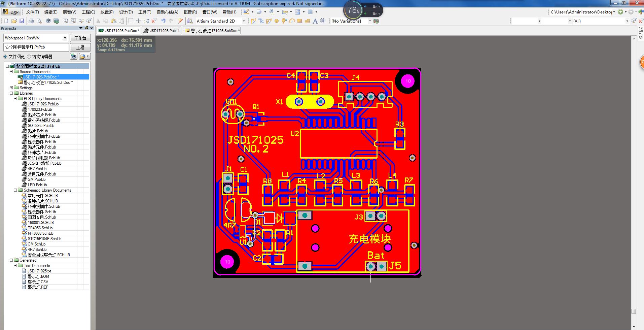Open the 自动布线(A) menu
This screenshot has height=330, width=644.
point(168,12)
